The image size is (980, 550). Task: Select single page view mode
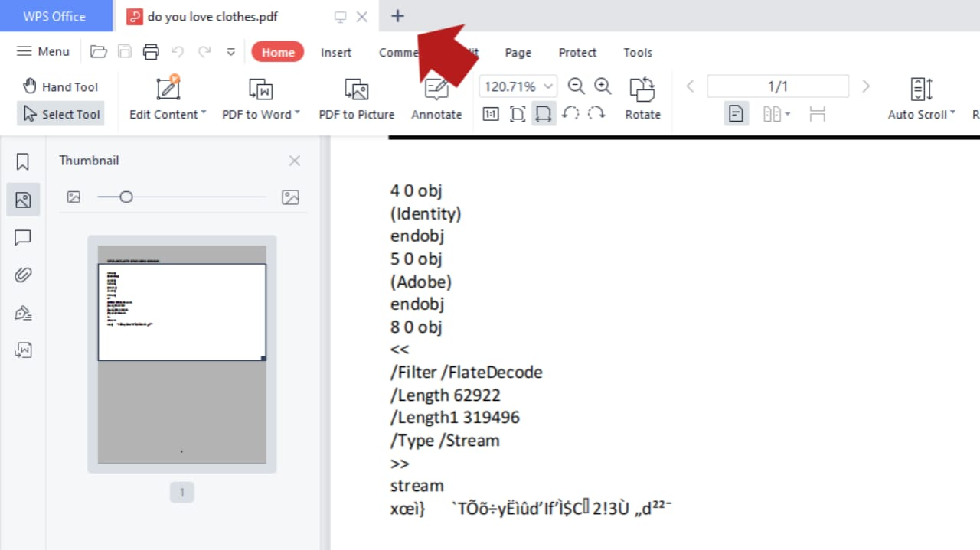[x=736, y=114]
